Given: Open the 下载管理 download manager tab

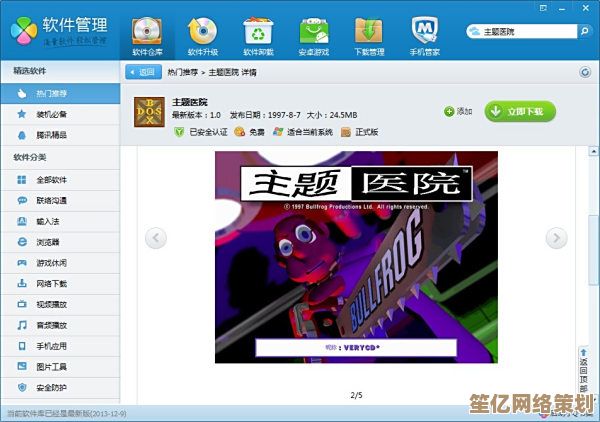Looking at the screenshot, I should [369, 37].
